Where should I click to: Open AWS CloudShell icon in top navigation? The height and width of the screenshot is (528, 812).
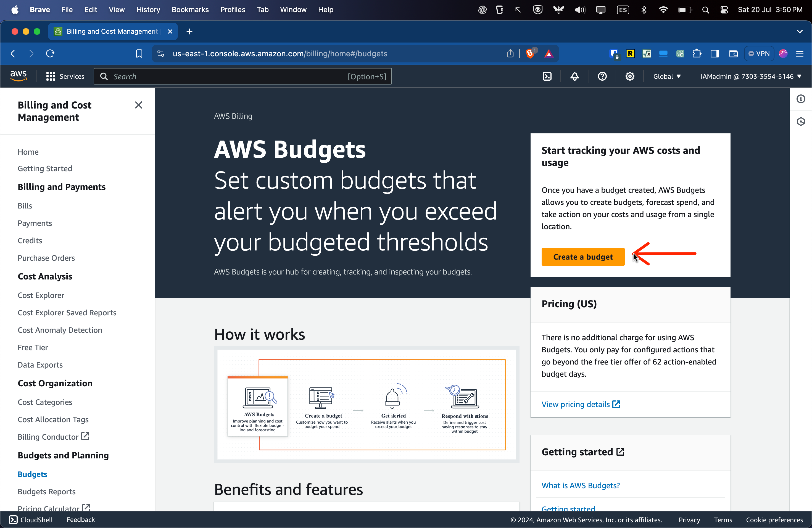547,76
